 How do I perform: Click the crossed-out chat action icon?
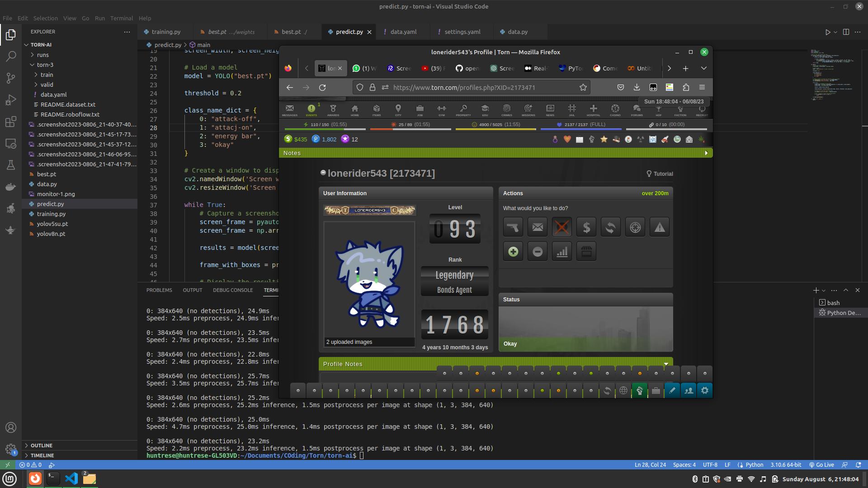coord(562,227)
